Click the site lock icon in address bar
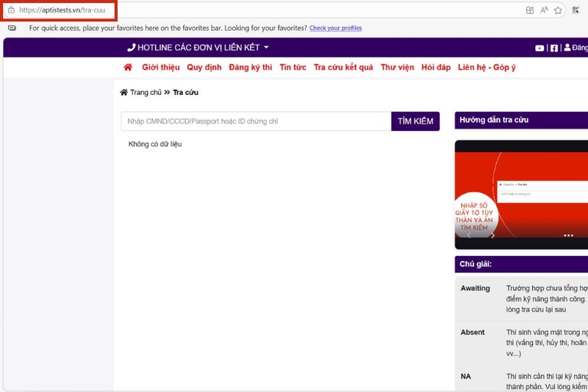 coord(11,10)
